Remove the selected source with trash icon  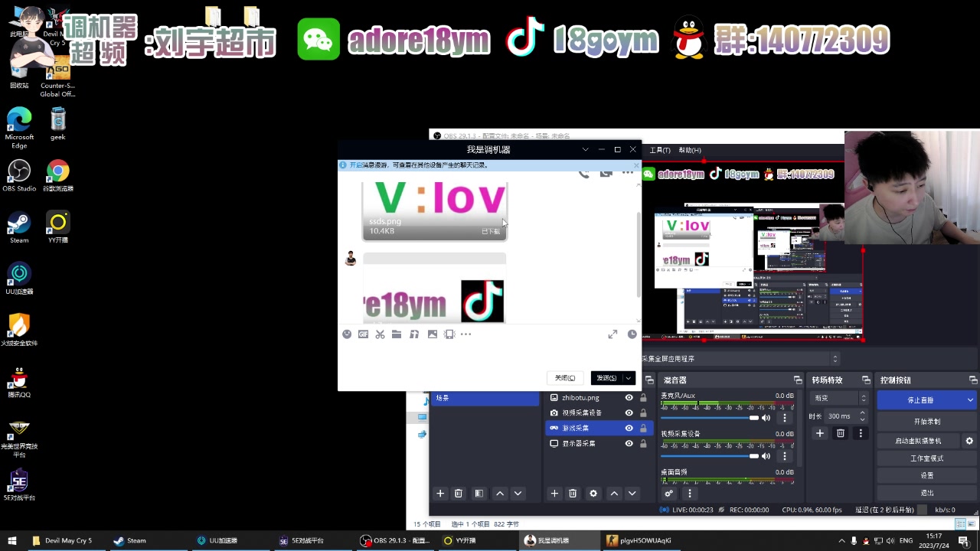click(x=573, y=494)
